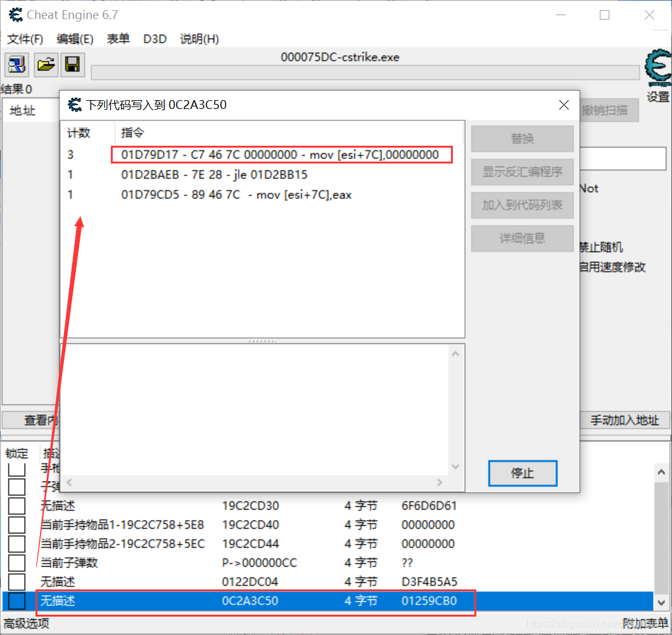Click the Cheat Engine logo above 设置
672x635 pixels.
[x=658, y=68]
